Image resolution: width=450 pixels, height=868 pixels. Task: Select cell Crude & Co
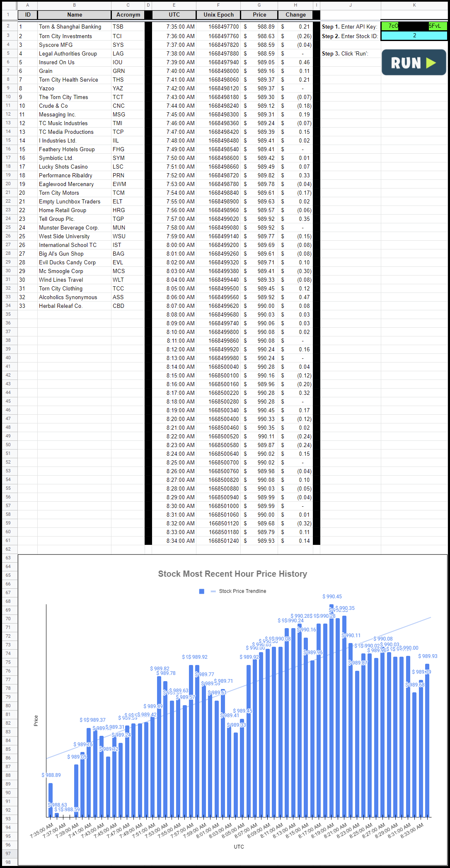click(75, 106)
